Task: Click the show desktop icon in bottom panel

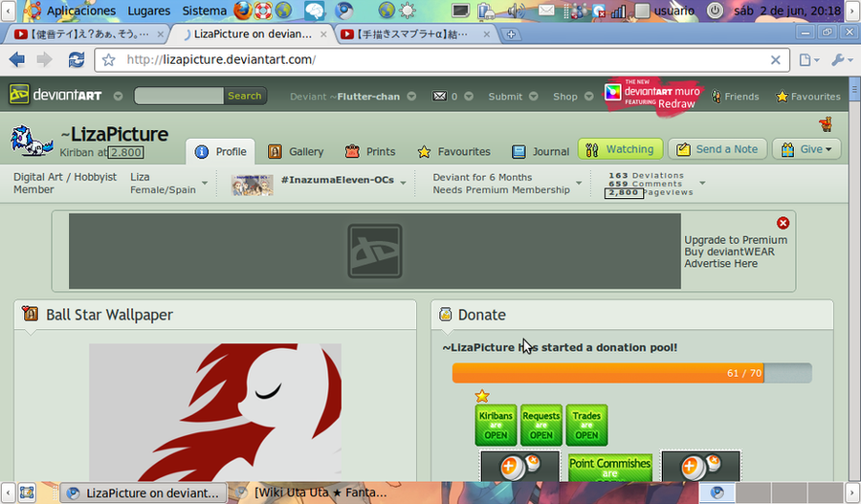Action: 27,493
